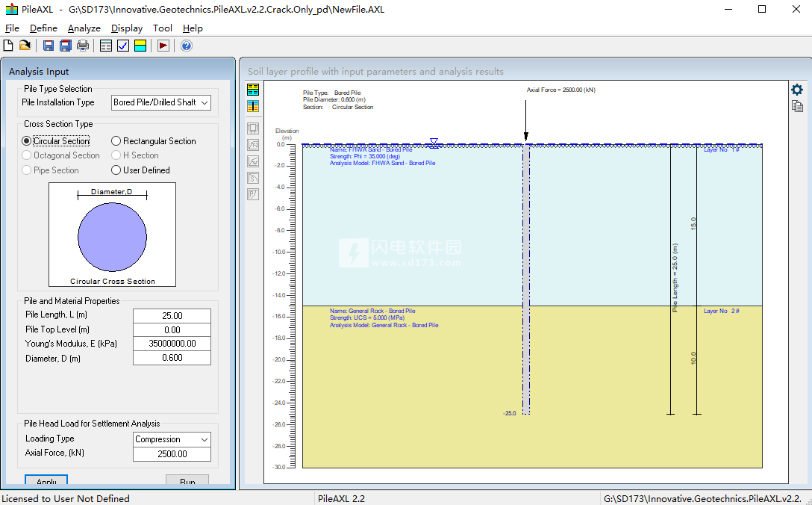Show soil layer input view icon in side strip
812x505 pixels.
click(253, 90)
